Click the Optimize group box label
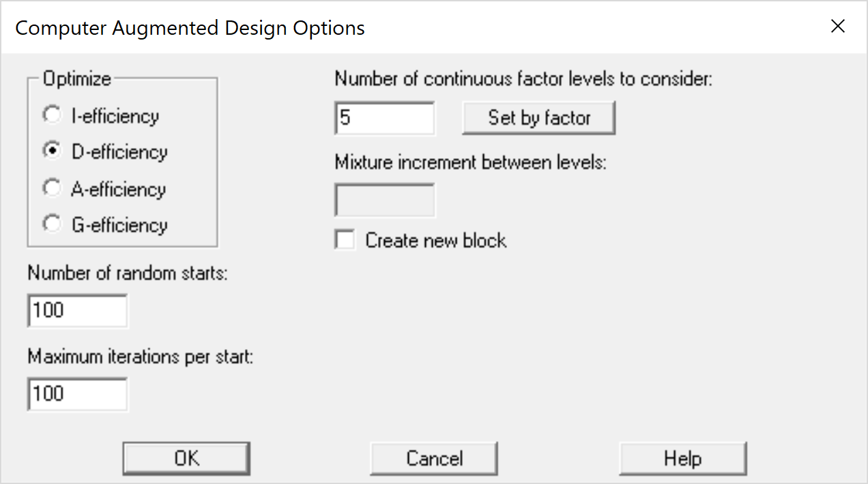Screen dimensions: 868x484 [76, 79]
